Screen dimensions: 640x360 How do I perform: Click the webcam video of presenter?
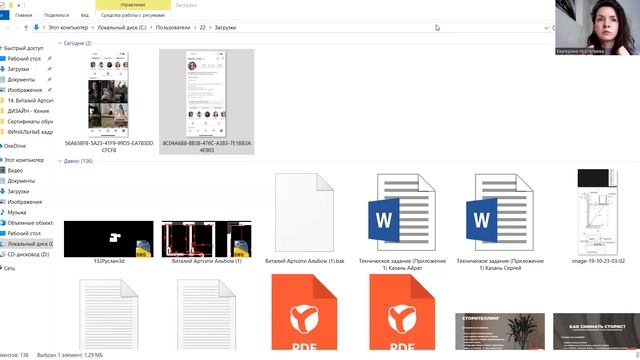point(598,27)
